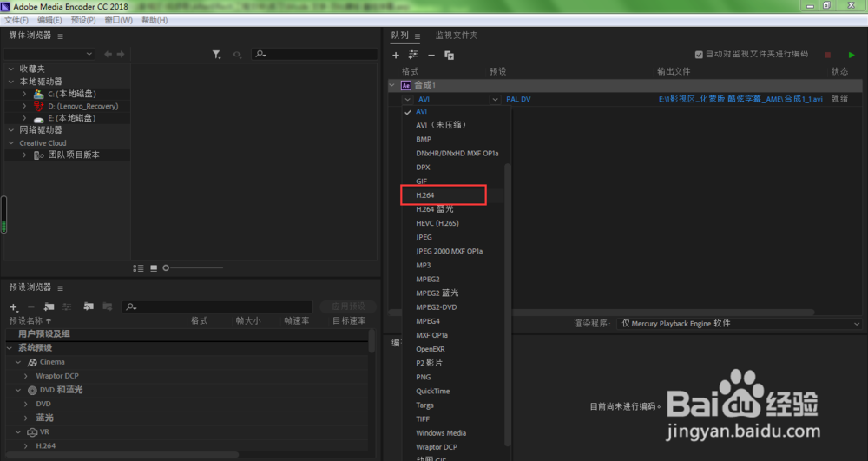Open the 窗口(W) menu
The height and width of the screenshot is (461, 868).
(x=118, y=20)
